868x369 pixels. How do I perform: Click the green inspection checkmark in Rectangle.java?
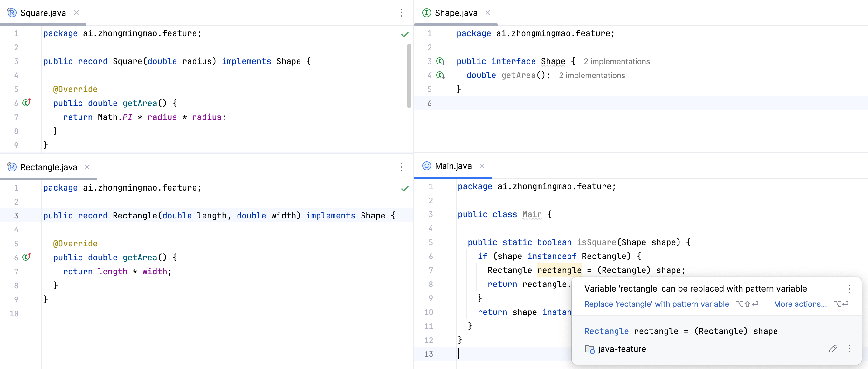[405, 189]
